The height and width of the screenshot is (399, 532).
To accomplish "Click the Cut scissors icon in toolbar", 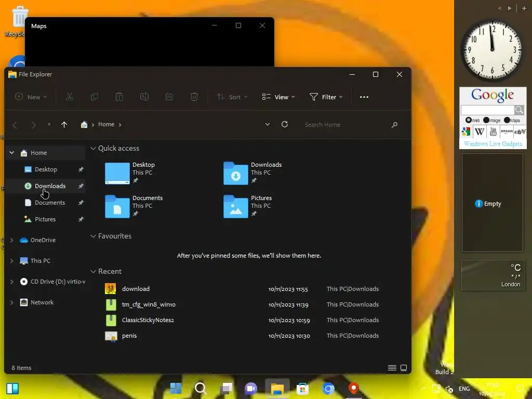I will pos(69,97).
